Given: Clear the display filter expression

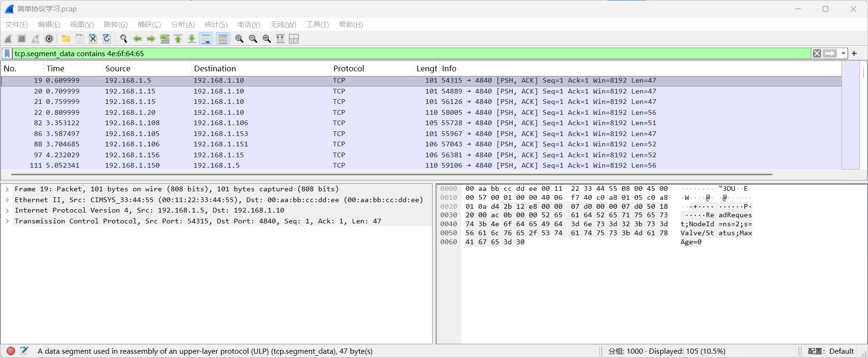Looking at the screenshot, I should [817, 53].
